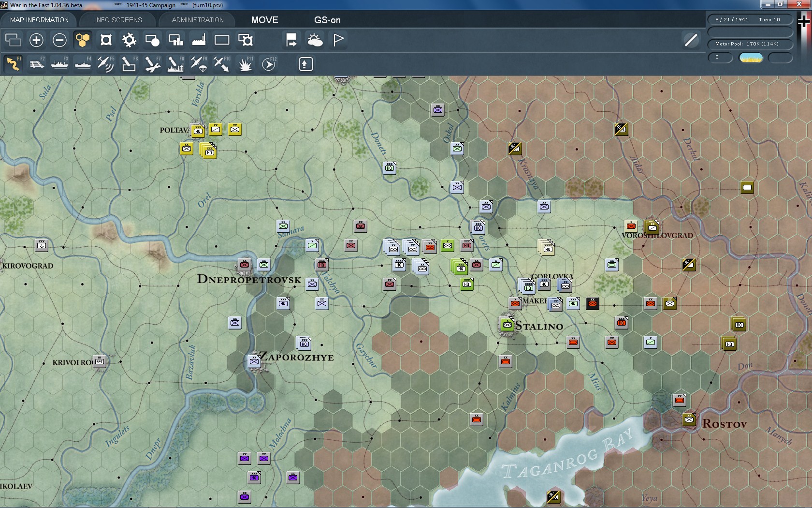This screenshot has height=508, width=812.
Task: Click the German cross flag emblem
Action: click(804, 22)
